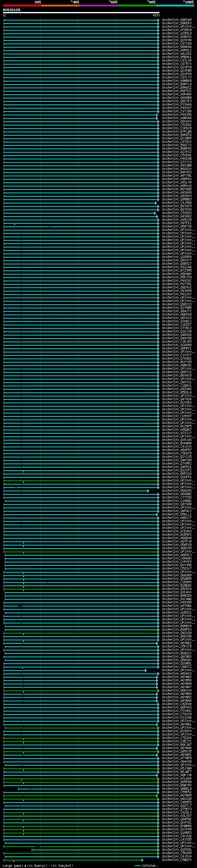Select label UniRef100_P33442
The width and height of the screenshot is (197, 868).
tap(177, 711)
